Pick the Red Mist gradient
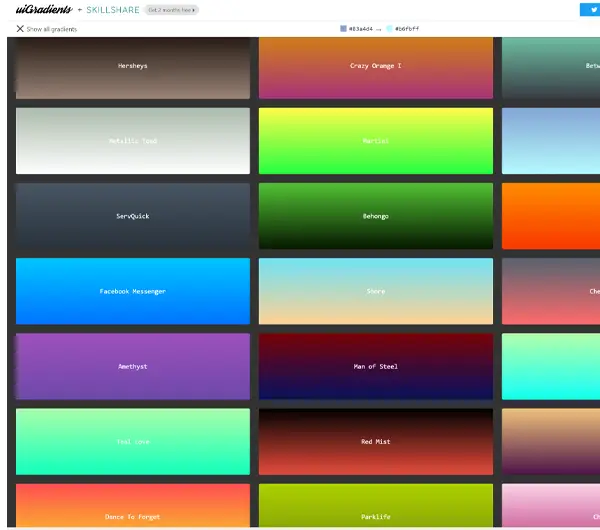 tap(375, 441)
